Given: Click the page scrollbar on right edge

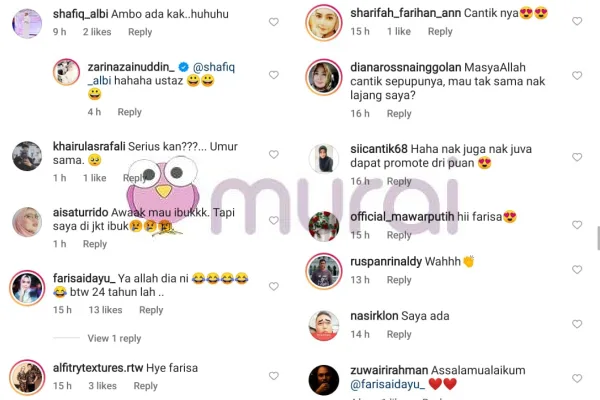Looking at the screenshot, I should click(598, 237).
